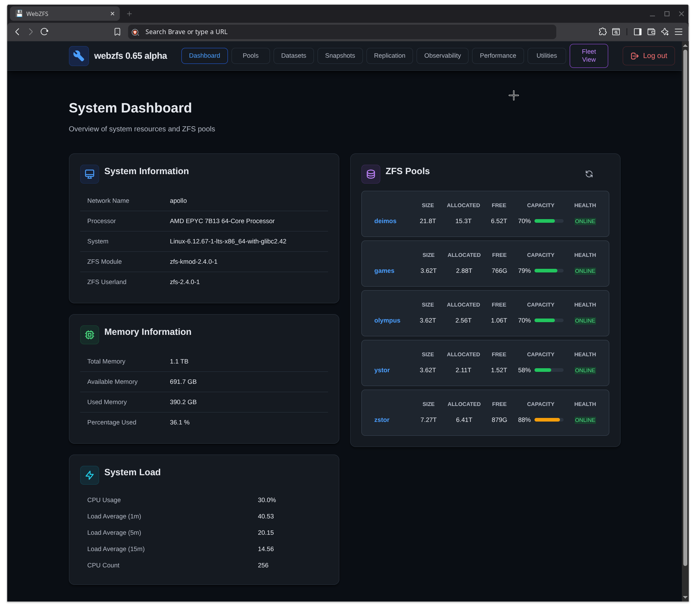Click the WebZFS wrench logo
696x616 pixels.
(x=78, y=56)
